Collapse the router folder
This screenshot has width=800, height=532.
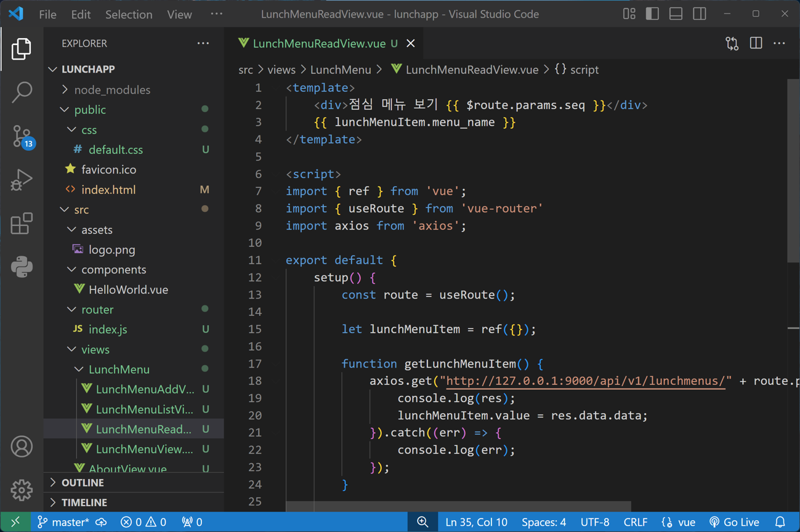pyautogui.click(x=134, y=309)
